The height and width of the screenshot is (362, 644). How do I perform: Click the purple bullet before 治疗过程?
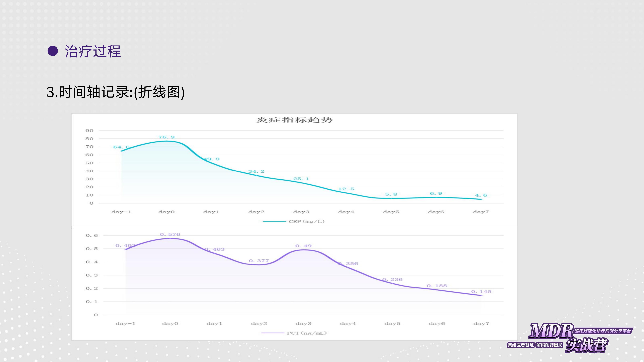[x=53, y=51]
